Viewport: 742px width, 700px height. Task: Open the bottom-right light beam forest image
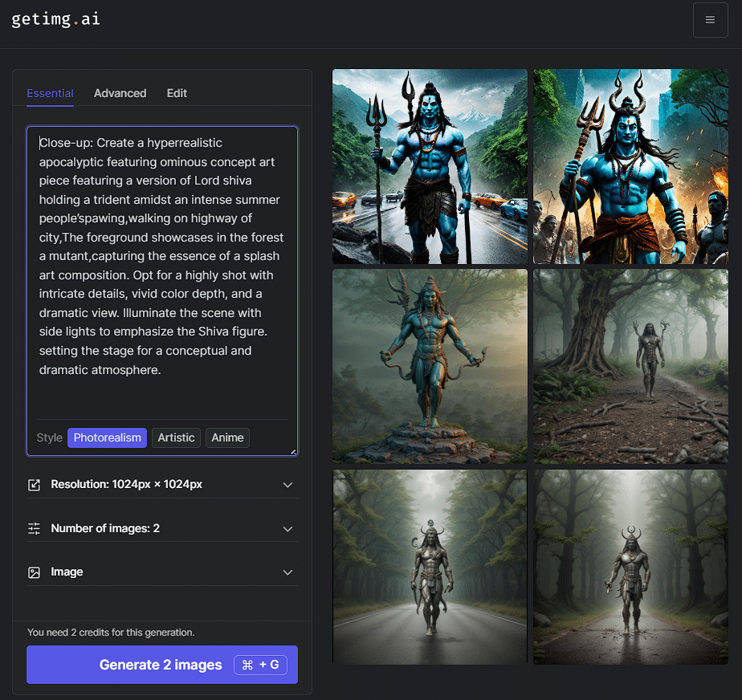[x=631, y=567]
